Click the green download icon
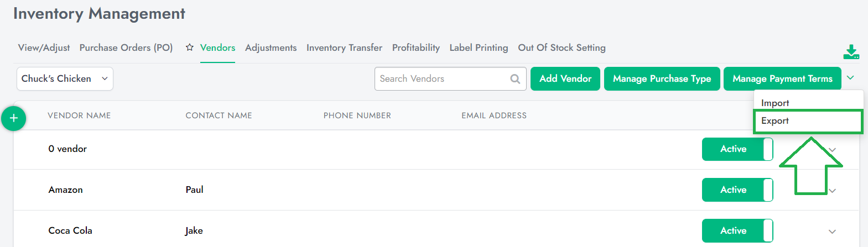 click(x=851, y=52)
